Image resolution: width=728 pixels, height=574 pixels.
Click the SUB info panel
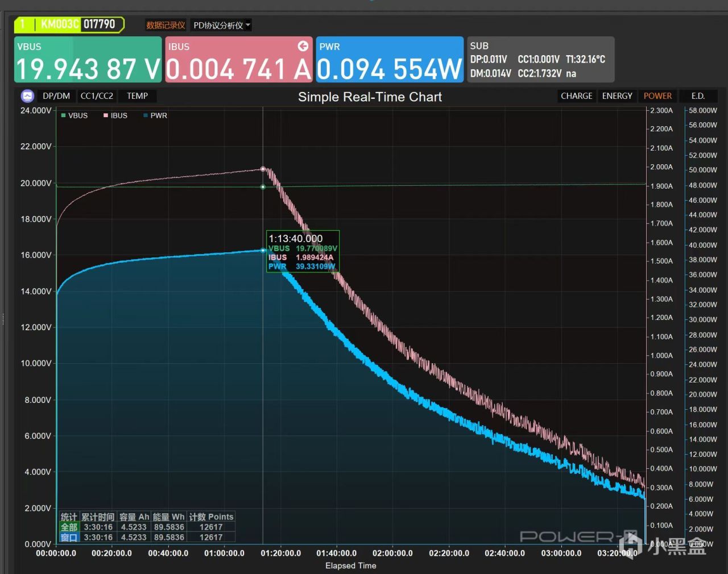[541, 60]
